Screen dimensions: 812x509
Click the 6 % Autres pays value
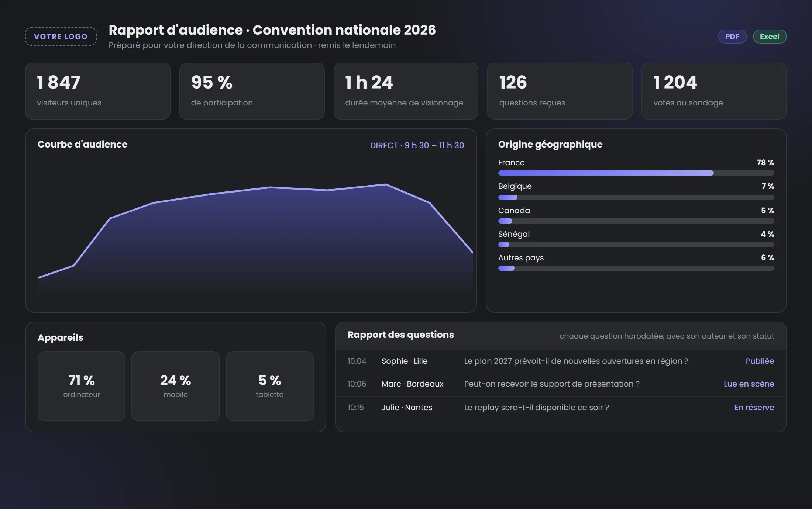click(768, 258)
